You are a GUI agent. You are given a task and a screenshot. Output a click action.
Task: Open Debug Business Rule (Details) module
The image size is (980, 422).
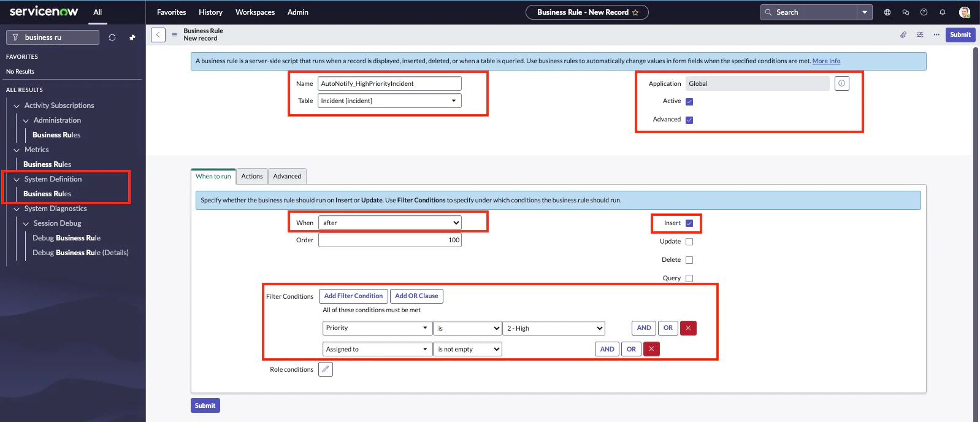(80, 253)
